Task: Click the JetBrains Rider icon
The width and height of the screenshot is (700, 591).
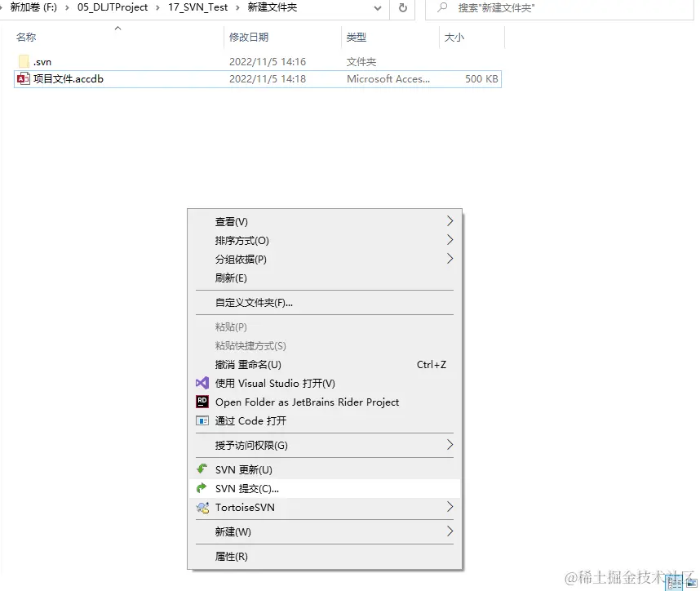Action: [x=202, y=402]
